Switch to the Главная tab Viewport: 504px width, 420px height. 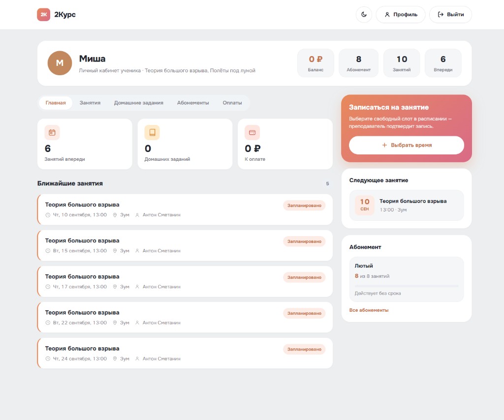pos(56,103)
